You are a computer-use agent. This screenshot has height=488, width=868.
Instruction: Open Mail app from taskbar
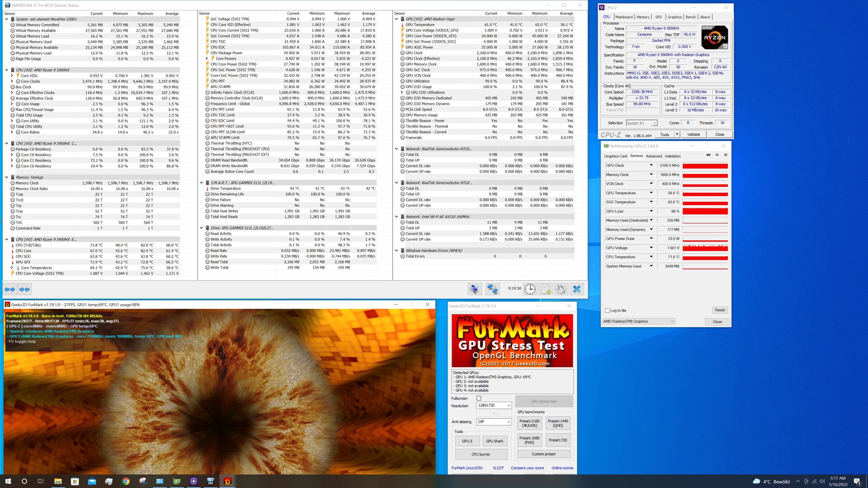[92, 481]
